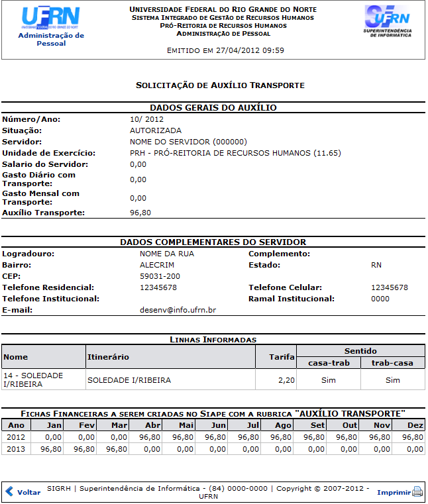Click the Dez month column header
Viewport: 428px width, 504px height.
pos(415,425)
